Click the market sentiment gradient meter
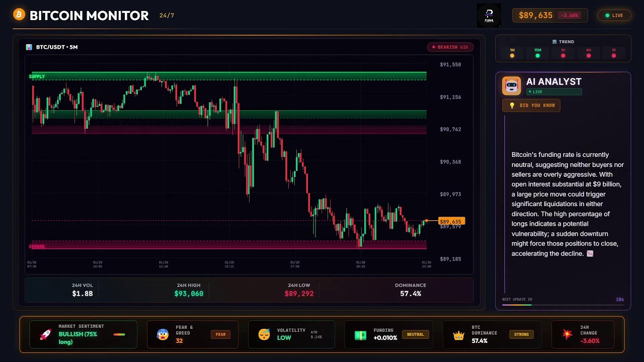 [119, 334]
